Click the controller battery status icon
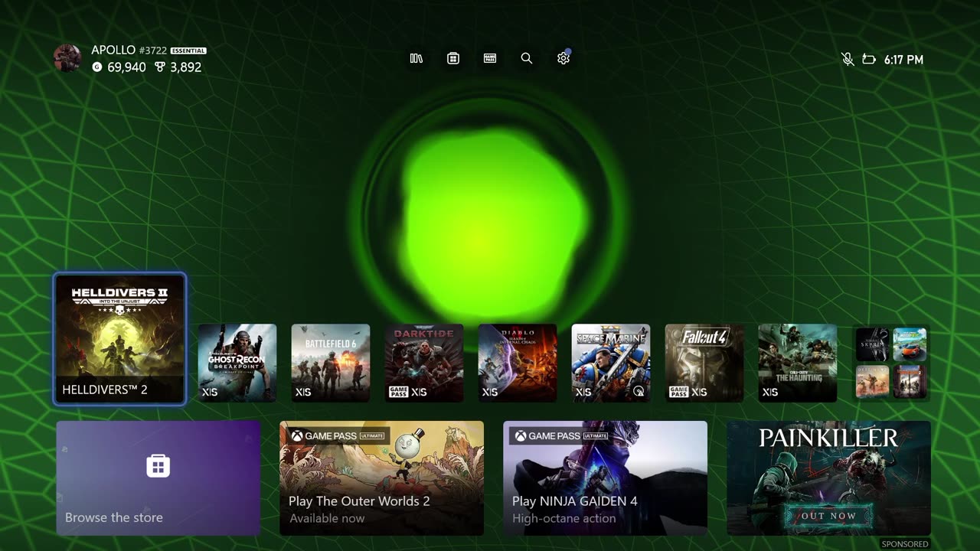Image resolution: width=980 pixels, height=551 pixels. tap(869, 59)
